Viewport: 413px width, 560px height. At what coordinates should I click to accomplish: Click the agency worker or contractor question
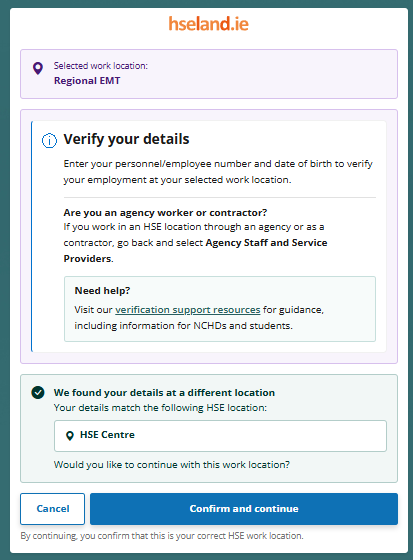pos(165,212)
